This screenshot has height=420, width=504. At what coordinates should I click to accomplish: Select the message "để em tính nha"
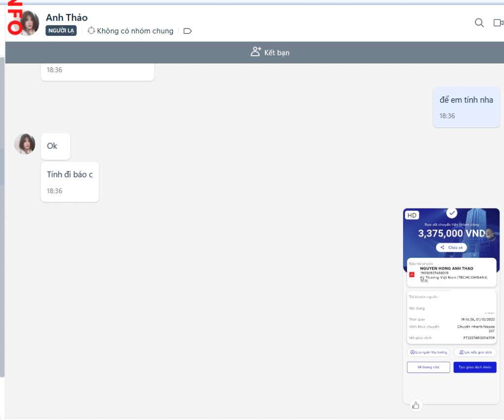466,100
